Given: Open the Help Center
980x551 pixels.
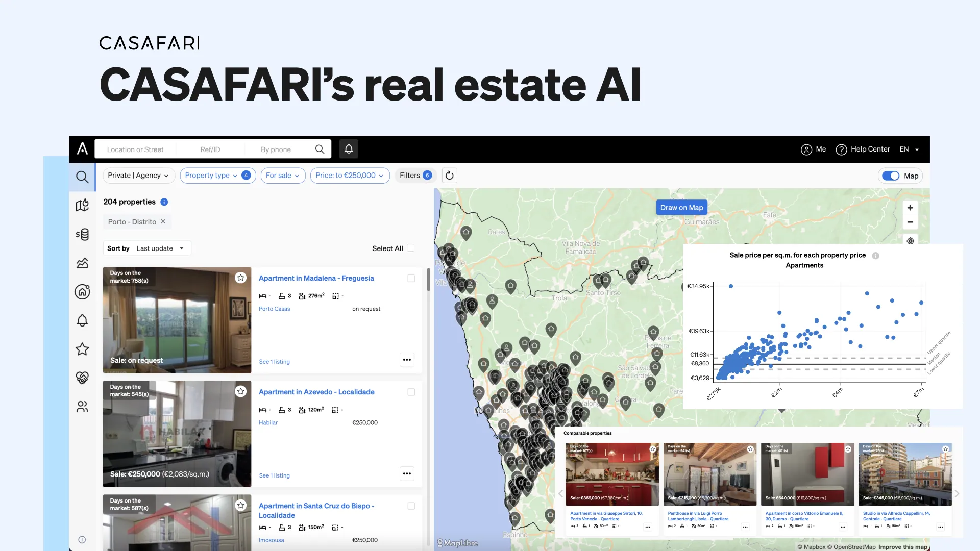Looking at the screenshot, I should pyautogui.click(x=863, y=149).
